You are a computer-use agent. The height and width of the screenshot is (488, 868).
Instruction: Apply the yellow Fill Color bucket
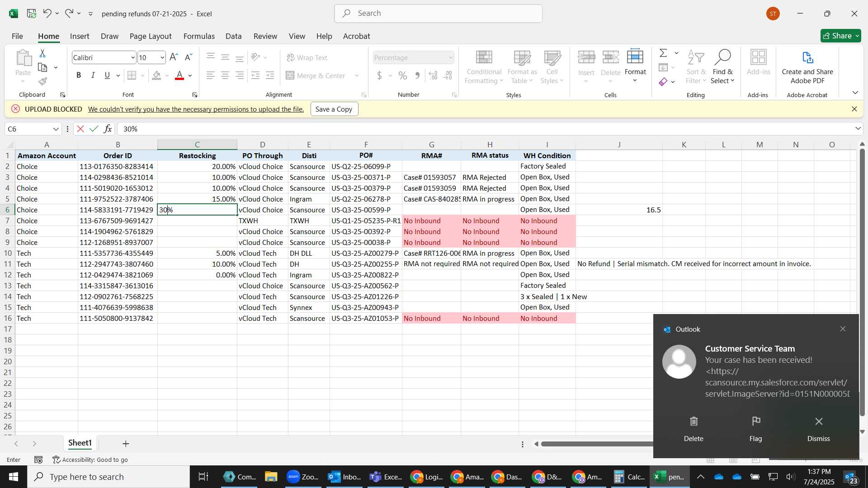tap(157, 75)
